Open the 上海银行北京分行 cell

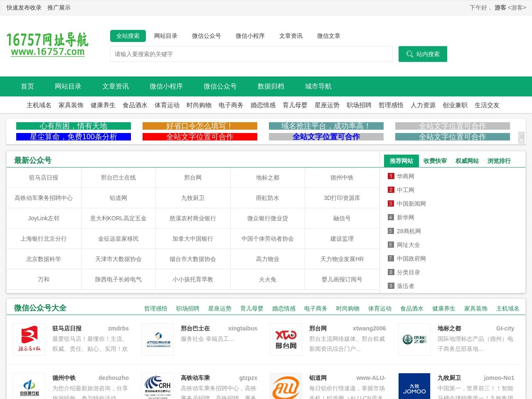coord(44,239)
